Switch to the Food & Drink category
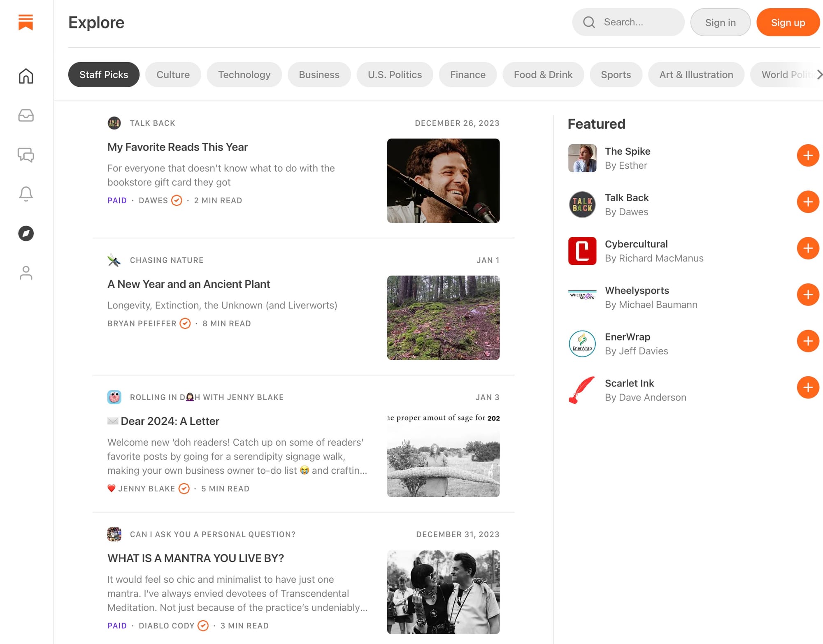This screenshot has height=644, width=823. [x=543, y=75]
